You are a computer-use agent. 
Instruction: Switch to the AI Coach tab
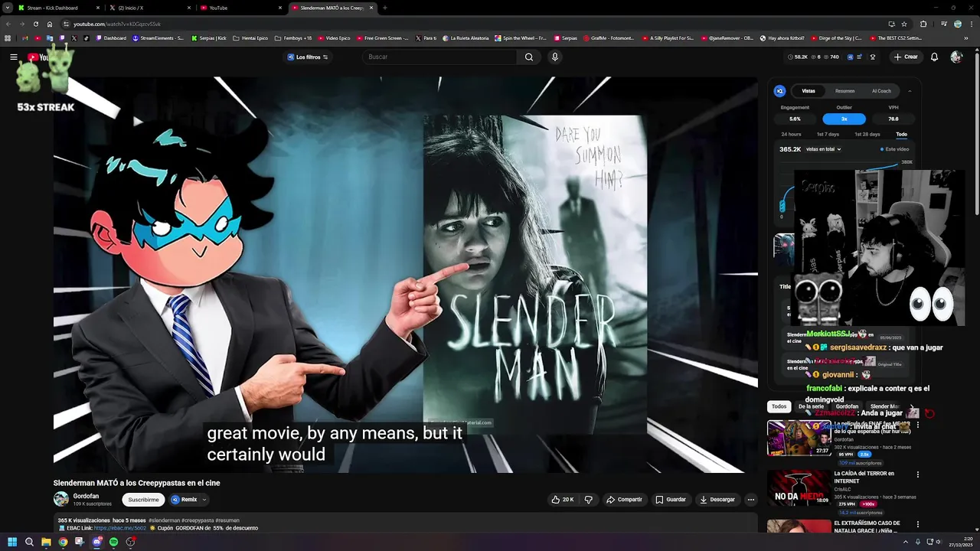pos(881,91)
